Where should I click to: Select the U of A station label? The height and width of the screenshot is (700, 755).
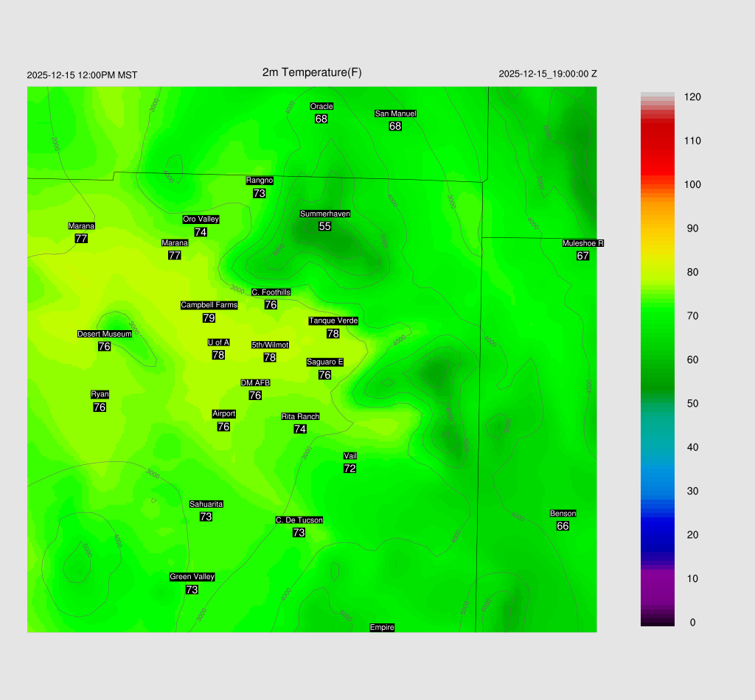click(218, 342)
